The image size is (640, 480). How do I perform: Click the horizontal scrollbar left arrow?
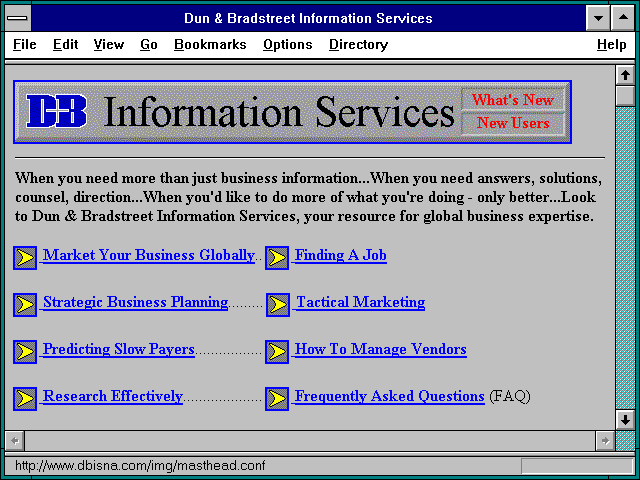click(15, 441)
